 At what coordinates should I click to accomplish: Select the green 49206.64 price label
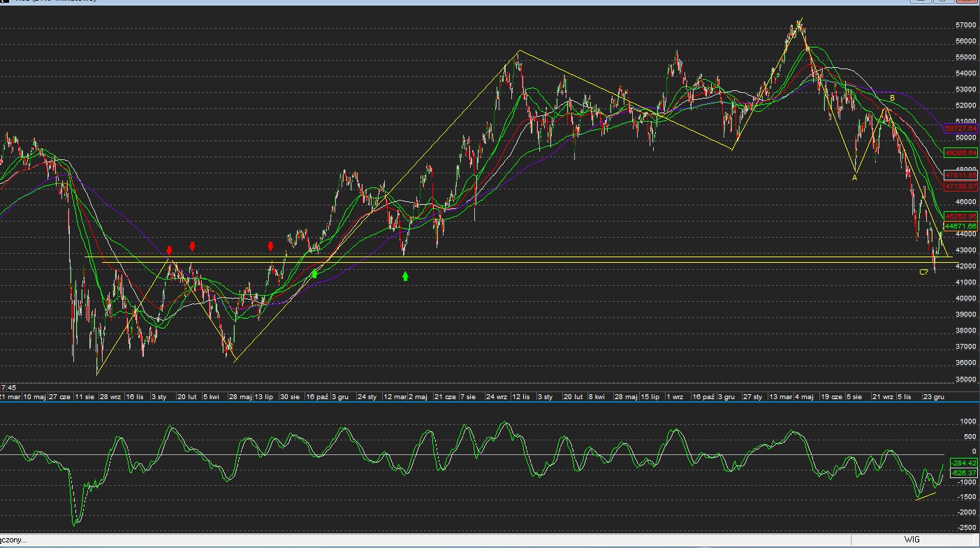click(960, 152)
